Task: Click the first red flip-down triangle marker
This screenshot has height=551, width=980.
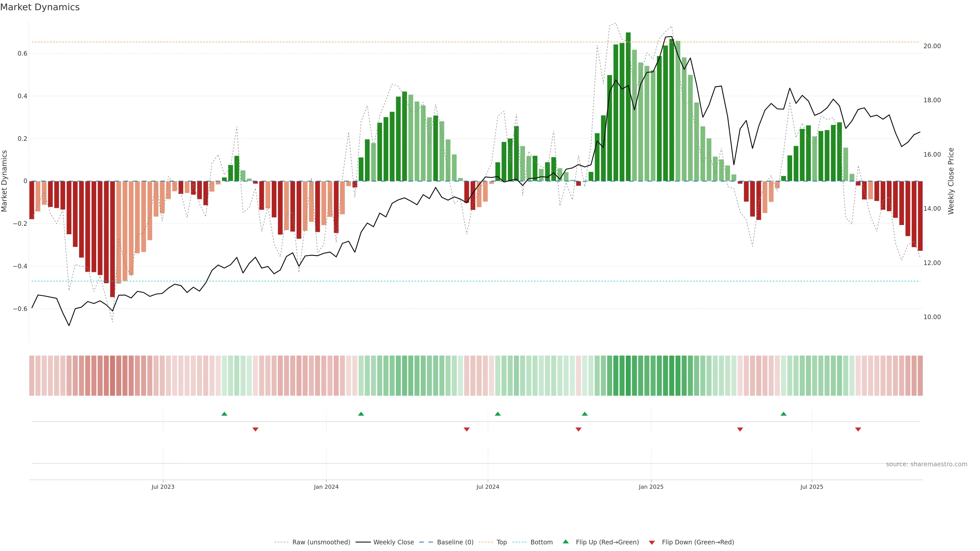Action: click(255, 429)
